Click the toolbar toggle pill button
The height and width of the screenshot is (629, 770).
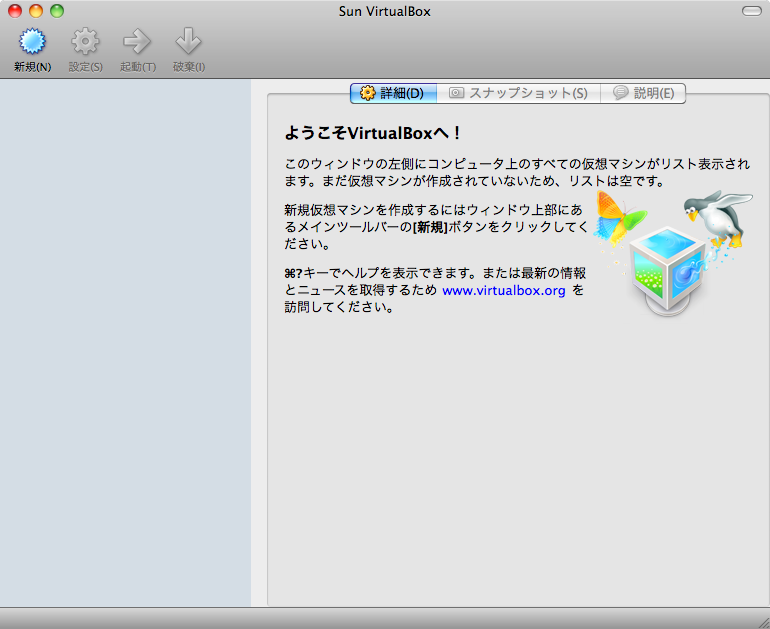click(x=751, y=11)
